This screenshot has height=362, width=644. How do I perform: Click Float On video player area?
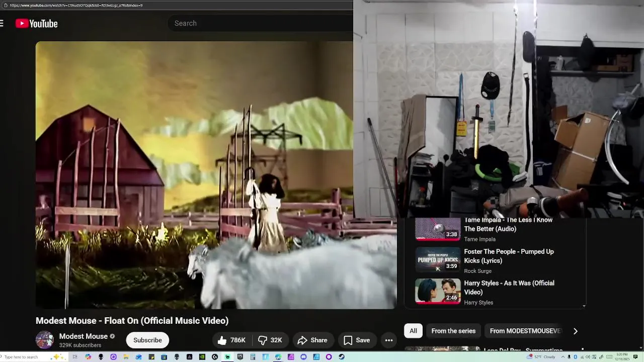[216, 175]
